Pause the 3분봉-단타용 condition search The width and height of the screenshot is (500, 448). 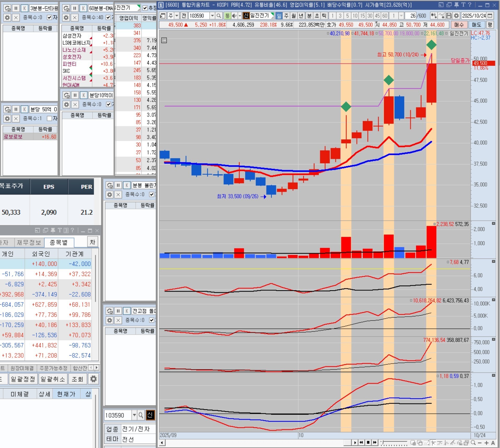tap(16, 8)
